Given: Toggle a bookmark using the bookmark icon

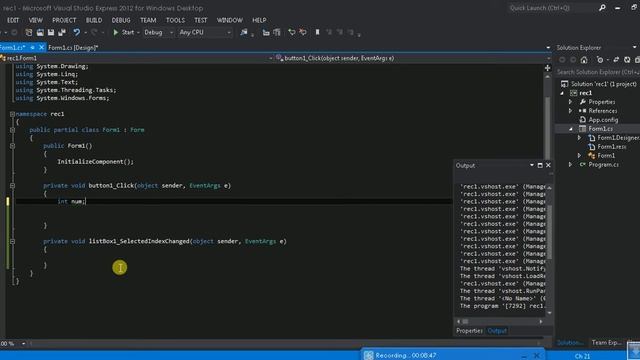Looking at the screenshot, I should (317, 32).
